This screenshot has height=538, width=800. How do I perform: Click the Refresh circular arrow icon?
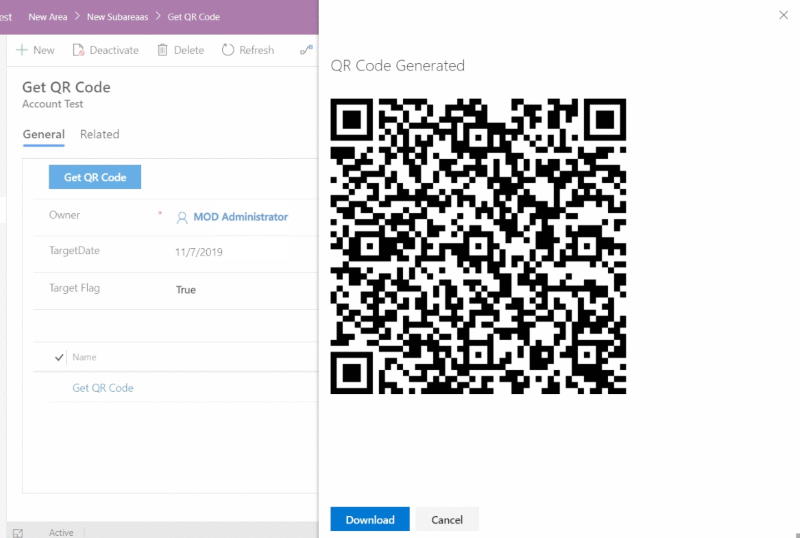228,50
